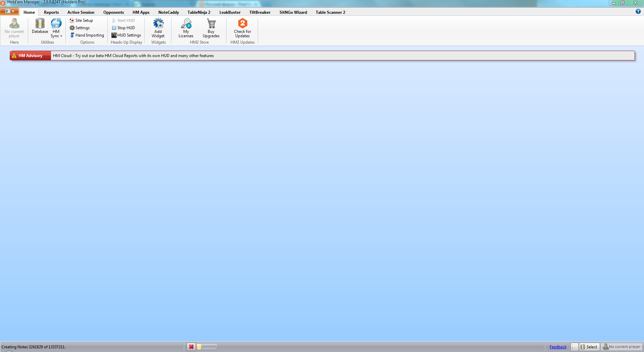Open Hand Importing options
The image size is (644, 352).
(x=87, y=35)
